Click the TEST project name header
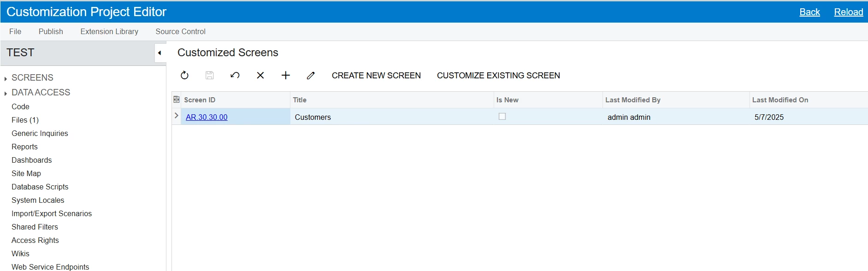The width and height of the screenshot is (868, 271). tap(20, 53)
